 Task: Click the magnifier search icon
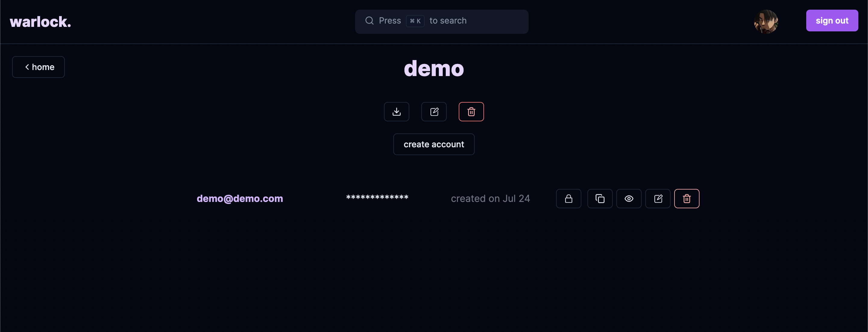tap(369, 21)
